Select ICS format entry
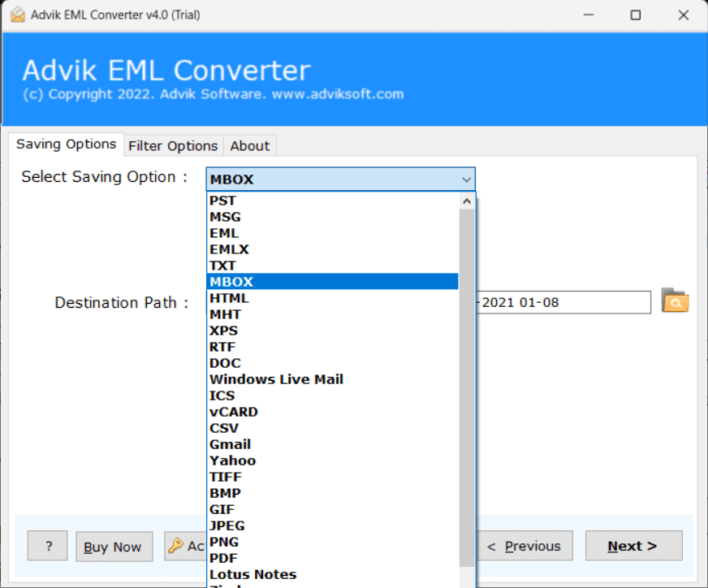 pos(333,396)
